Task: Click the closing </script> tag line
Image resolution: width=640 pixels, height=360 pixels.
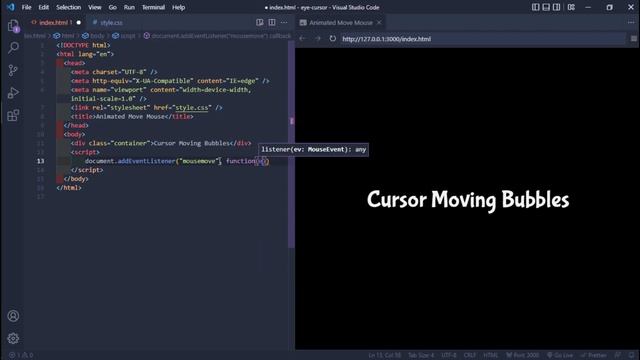Action: (x=87, y=170)
